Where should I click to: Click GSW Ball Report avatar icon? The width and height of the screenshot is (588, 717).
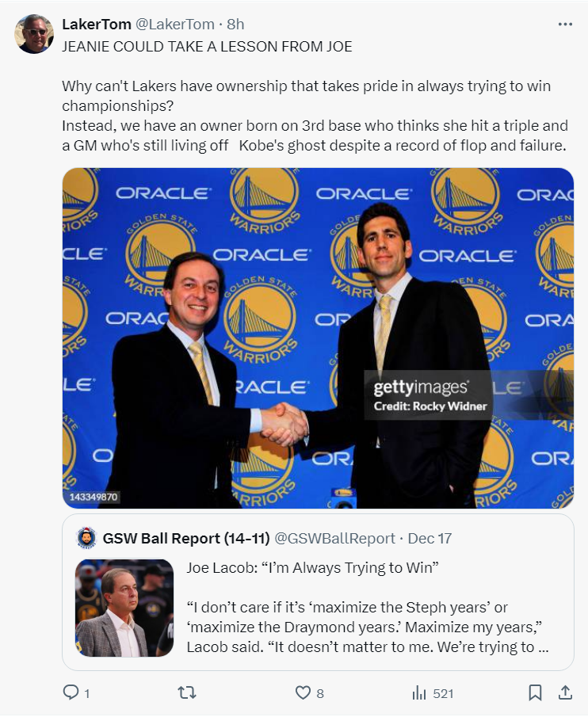(86, 538)
